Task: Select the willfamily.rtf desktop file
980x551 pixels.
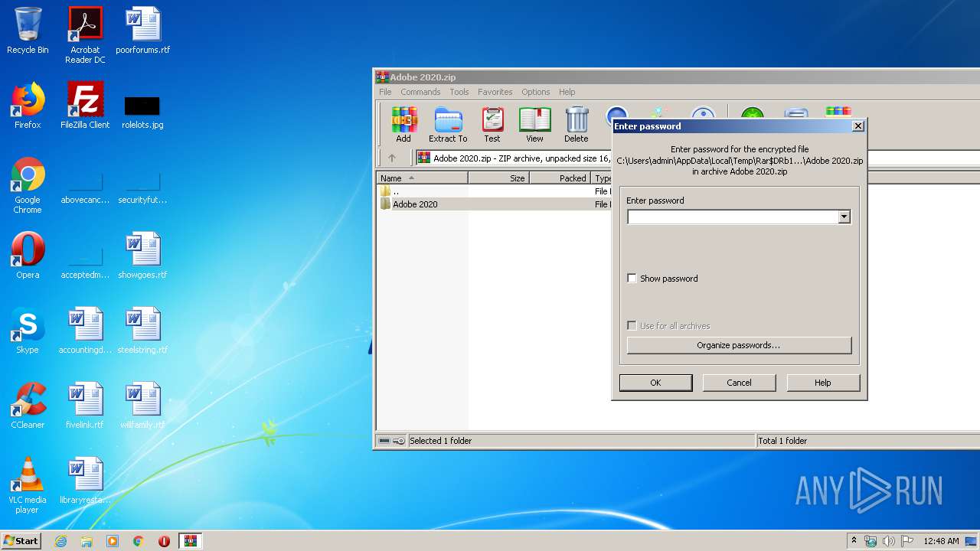Action: (x=142, y=406)
